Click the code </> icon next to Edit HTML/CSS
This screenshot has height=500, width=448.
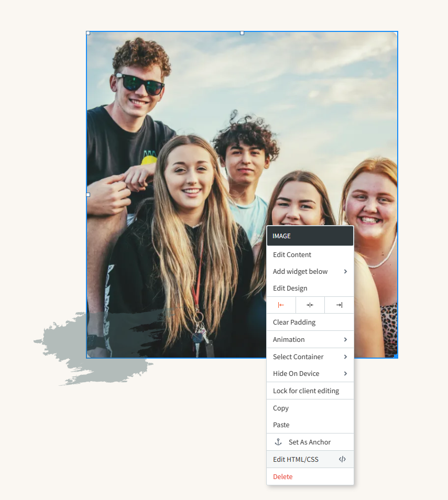coord(342,459)
